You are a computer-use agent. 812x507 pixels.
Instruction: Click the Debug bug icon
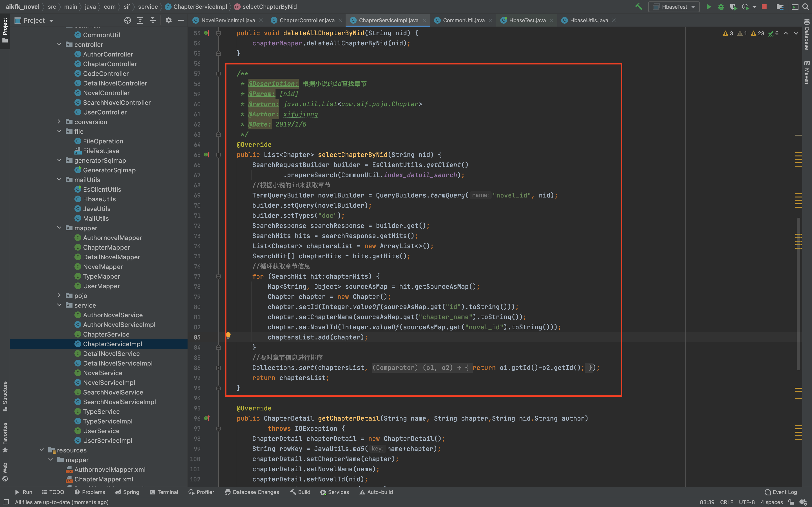coord(721,7)
